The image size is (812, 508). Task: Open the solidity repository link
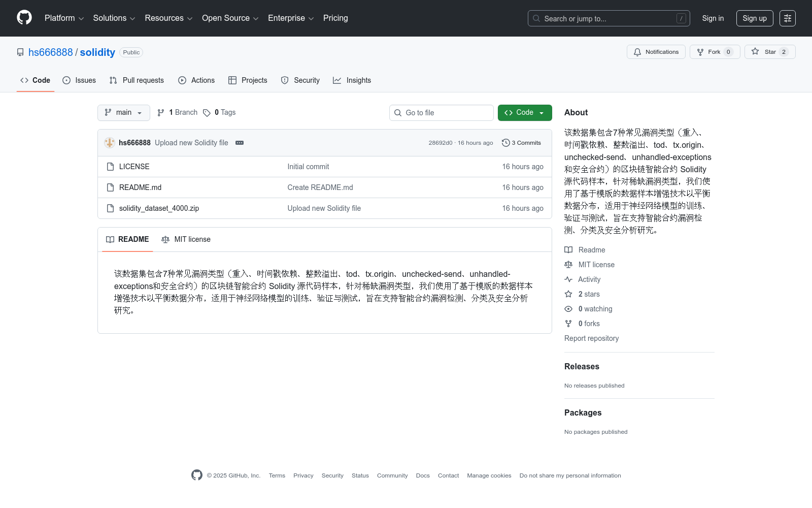[x=97, y=52]
